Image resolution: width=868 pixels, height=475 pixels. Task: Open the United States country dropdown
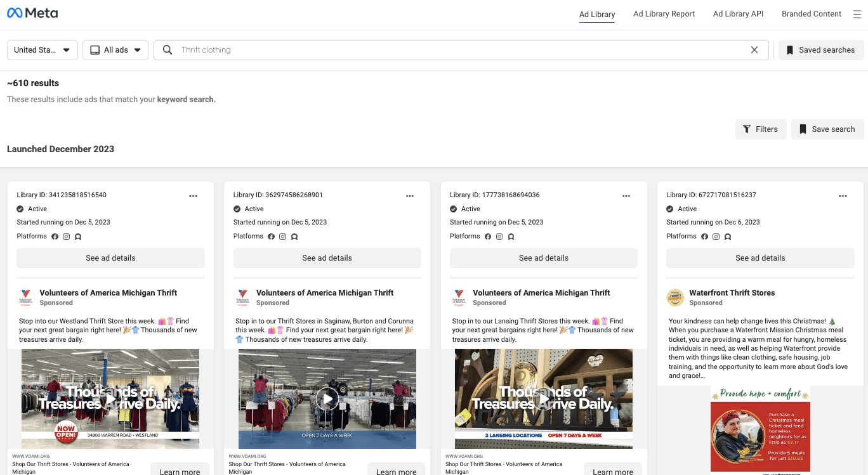43,50
